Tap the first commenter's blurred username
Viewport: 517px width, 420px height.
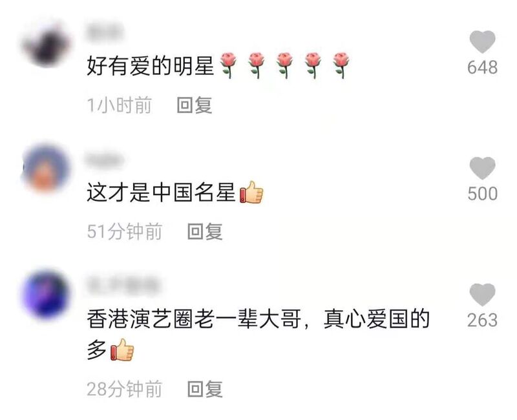coord(105,32)
